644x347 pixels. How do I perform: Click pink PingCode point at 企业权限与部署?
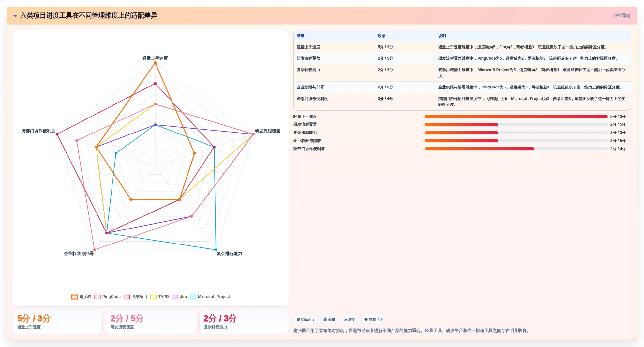tap(95, 250)
